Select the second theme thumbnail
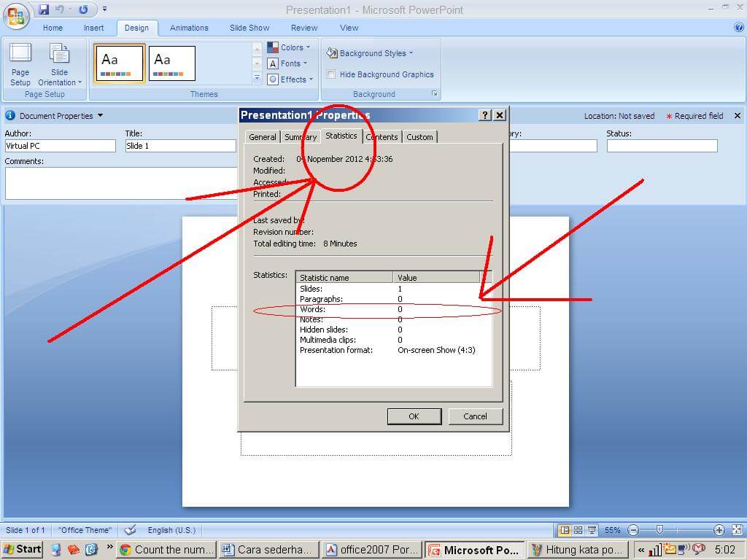This screenshot has height=560, width=747. click(172, 63)
